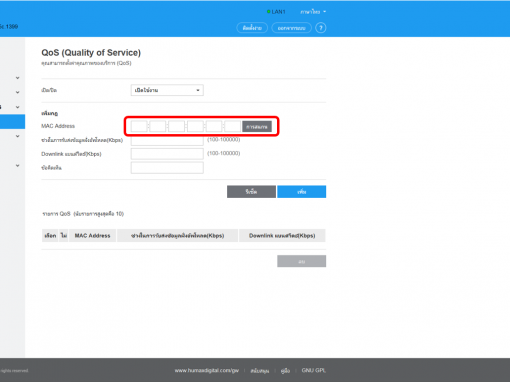Image resolution: width=510 pixels, height=382 pixels.
Task: Focus the bottom description input field
Action: [167, 168]
